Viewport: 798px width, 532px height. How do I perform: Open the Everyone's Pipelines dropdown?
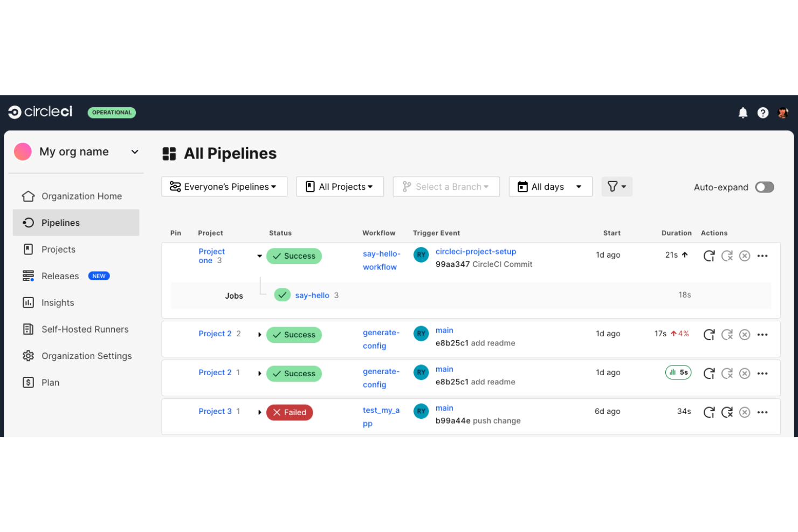point(224,186)
